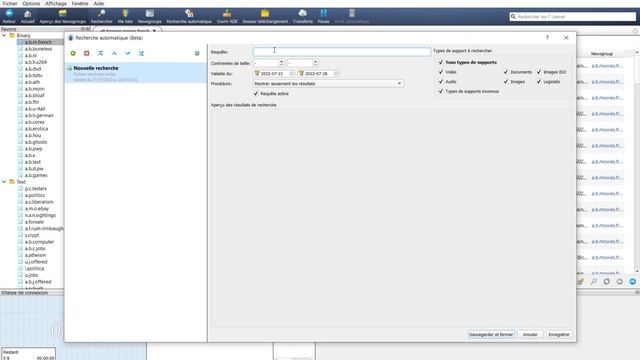Click Newsgroup column header
This screenshot has width=640, height=360.
602,54
